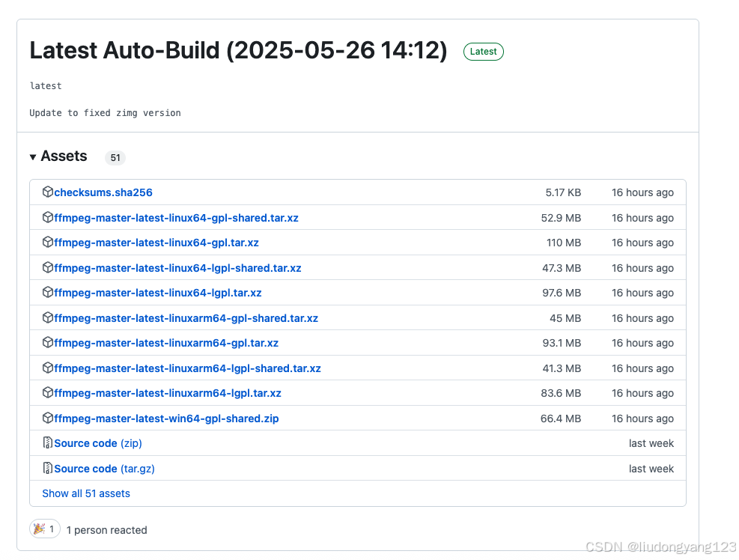Click the party popper reaction button
Screen dimensions: 739x560
(45, 529)
